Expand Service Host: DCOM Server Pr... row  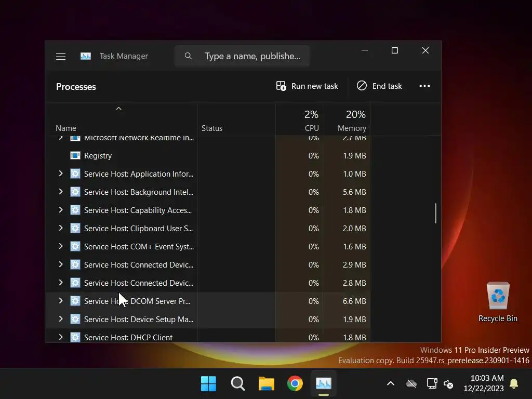[x=61, y=301]
